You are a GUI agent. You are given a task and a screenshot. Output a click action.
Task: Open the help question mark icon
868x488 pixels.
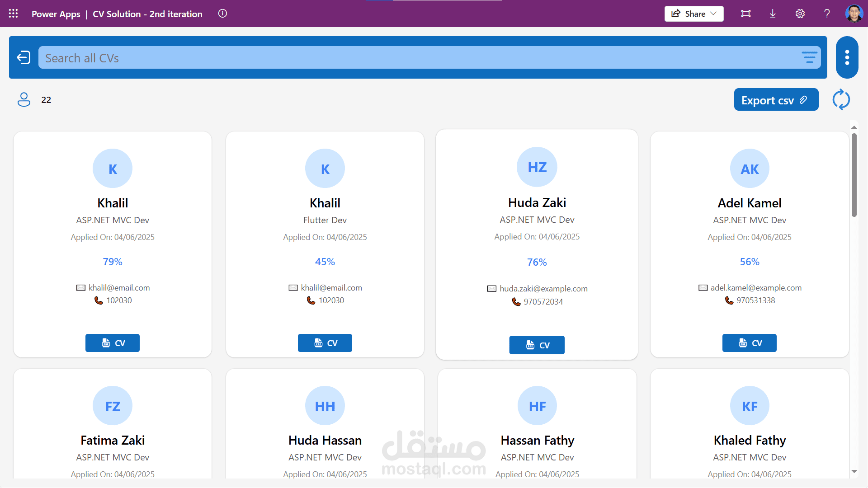[x=827, y=14]
